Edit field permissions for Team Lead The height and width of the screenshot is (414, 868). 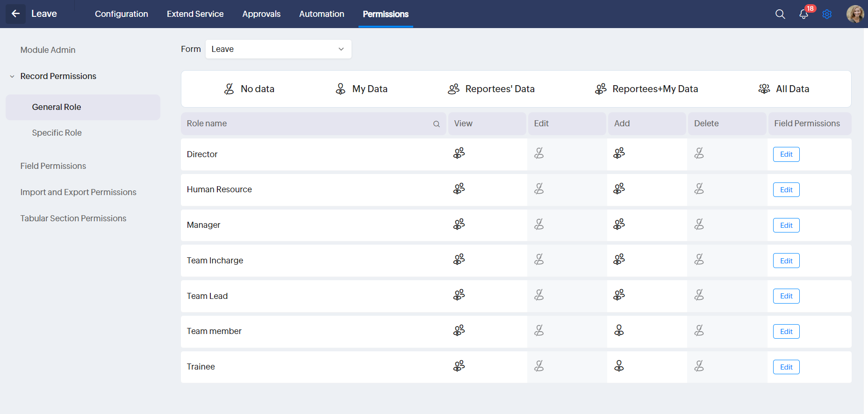tap(786, 296)
